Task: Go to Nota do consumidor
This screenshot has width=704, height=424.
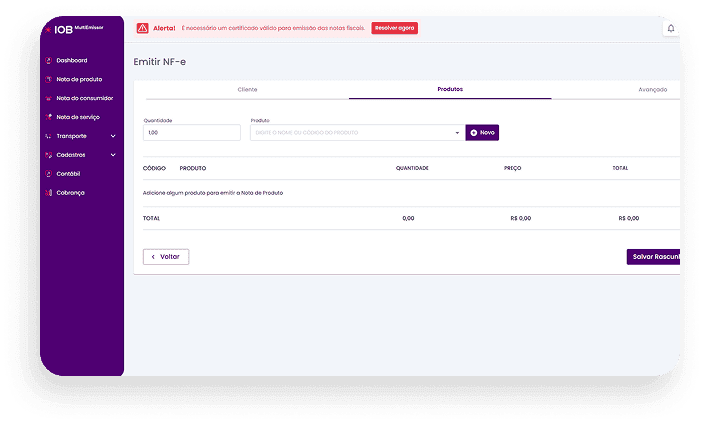Action: click(84, 98)
